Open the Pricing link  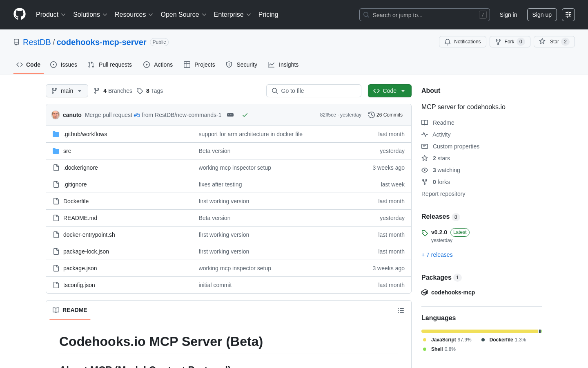tap(268, 15)
